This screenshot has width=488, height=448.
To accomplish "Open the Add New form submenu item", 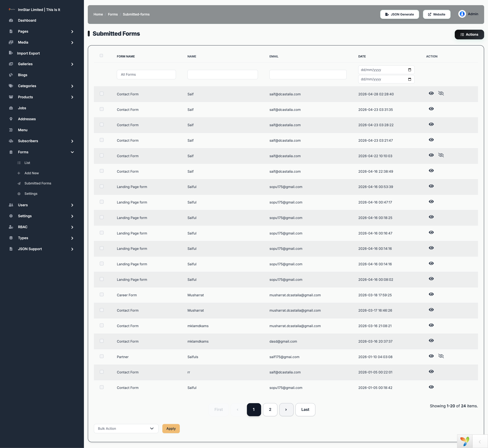I will pyautogui.click(x=31, y=173).
